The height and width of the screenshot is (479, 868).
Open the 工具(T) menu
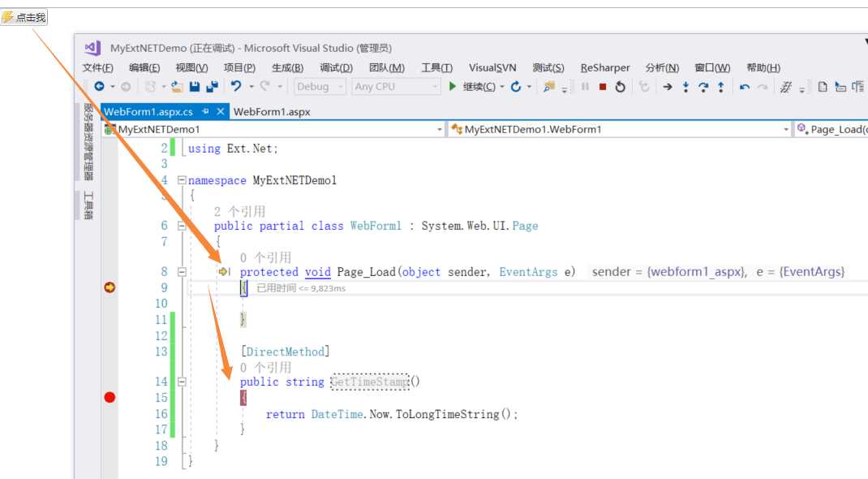tap(436, 67)
